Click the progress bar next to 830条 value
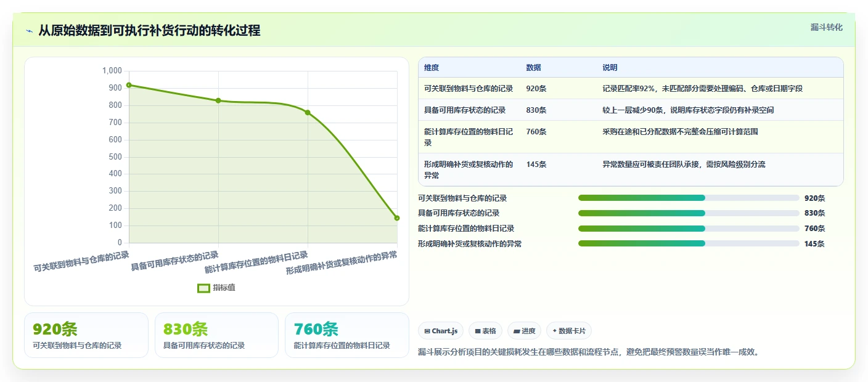Viewport: 868px width, 382px height. [x=689, y=213]
